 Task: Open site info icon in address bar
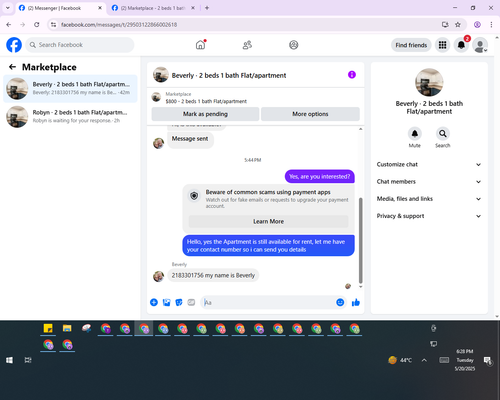(x=53, y=25)
